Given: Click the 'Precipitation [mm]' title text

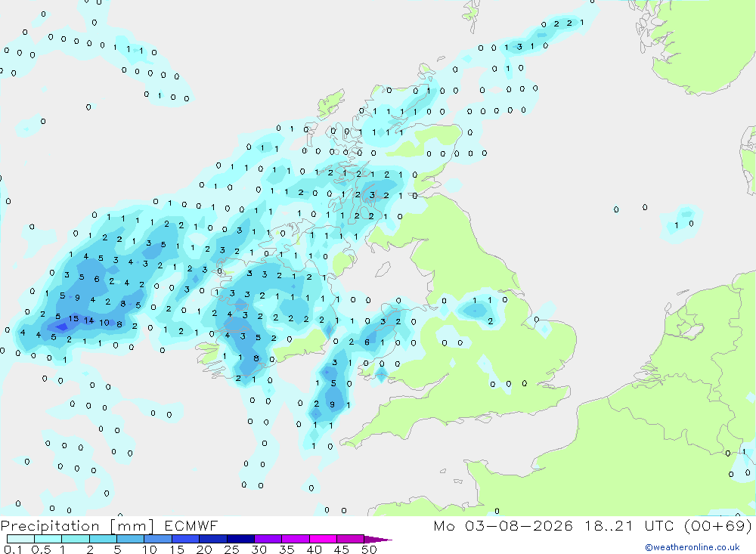Looking at the screenshot, I should pos(77,526).
